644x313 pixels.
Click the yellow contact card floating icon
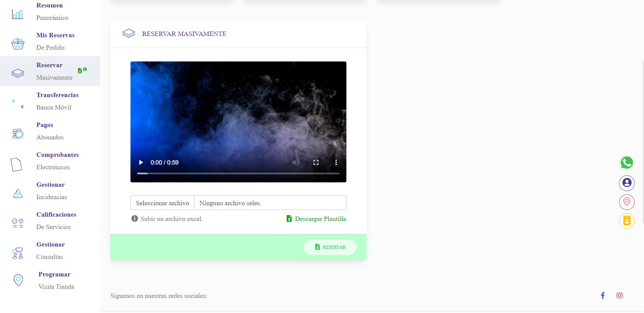coord(627,221)
